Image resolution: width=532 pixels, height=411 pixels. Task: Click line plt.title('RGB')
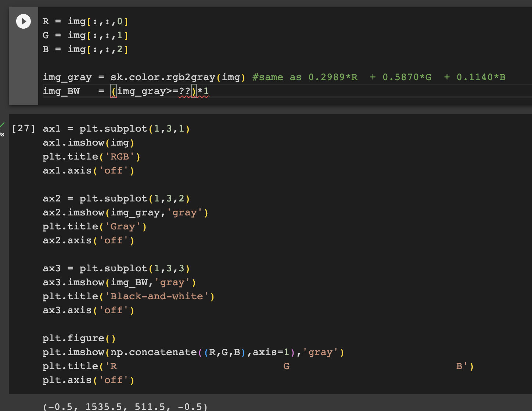point(91,157)
